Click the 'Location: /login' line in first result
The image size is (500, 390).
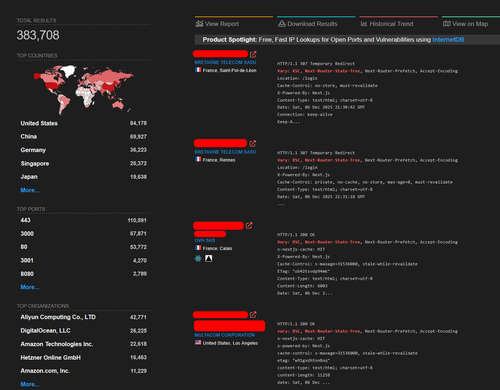click(297, 78)
